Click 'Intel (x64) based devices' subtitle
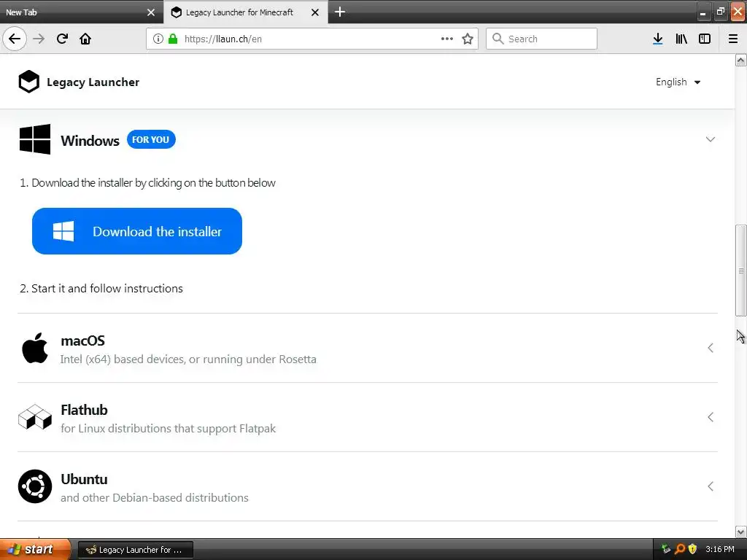Viewport: 747px width, 560px height. 188,359
